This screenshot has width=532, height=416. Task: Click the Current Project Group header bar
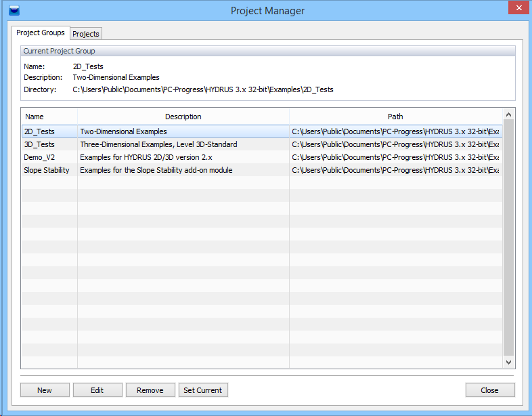pyautogui.click(x=268, y=51)
